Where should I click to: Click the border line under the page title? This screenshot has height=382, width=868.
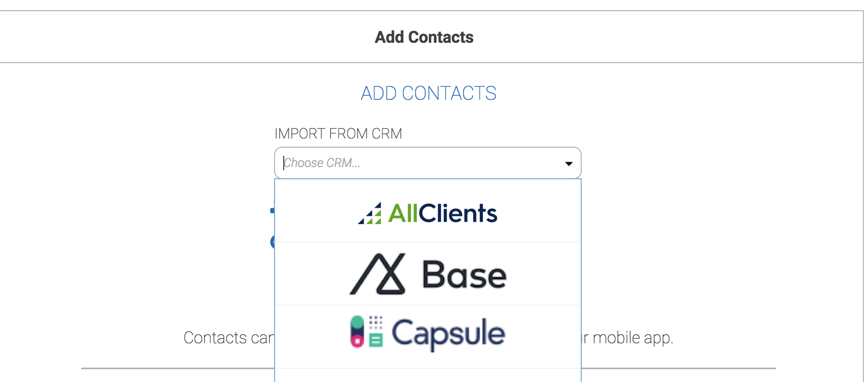204,63
